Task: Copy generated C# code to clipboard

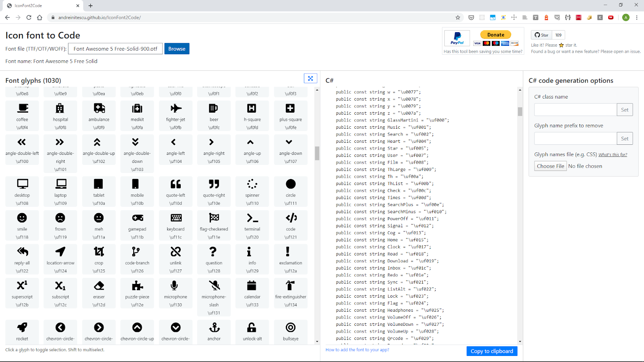Action: click(x=491, y=351)
